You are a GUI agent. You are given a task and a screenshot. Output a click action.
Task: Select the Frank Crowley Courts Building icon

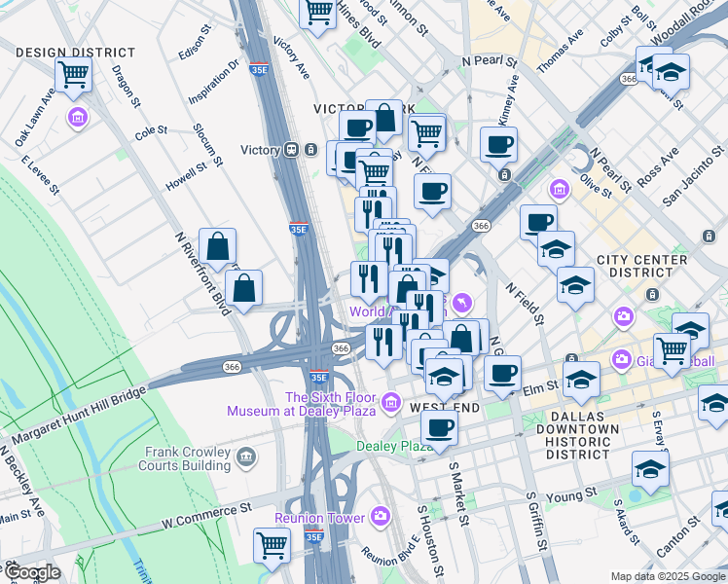click(244, 455)
